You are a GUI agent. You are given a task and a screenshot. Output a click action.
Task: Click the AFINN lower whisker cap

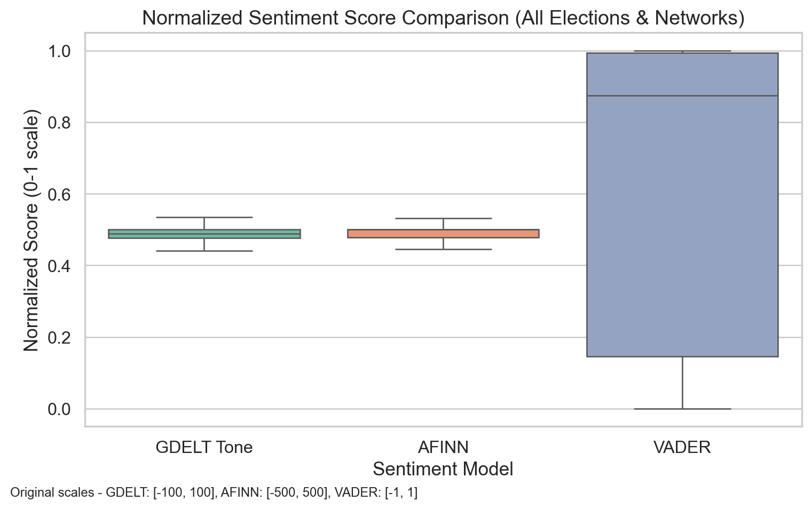[x=443, y=249]
